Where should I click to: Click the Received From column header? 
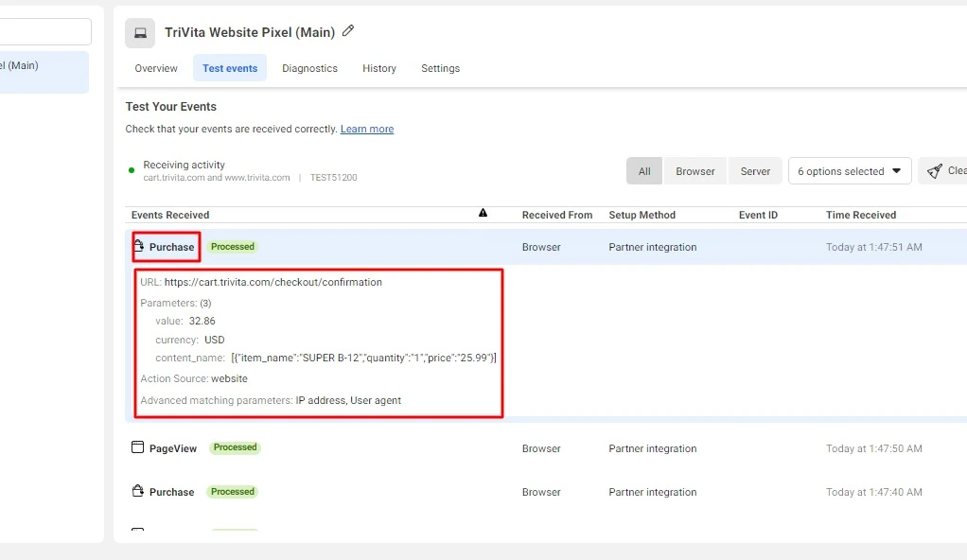tap(557, 215)
